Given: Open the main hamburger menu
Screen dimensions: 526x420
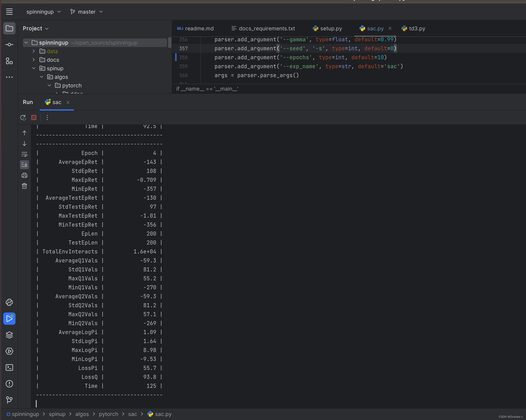Looking at the screenshot, I should [x=9, y=12].
